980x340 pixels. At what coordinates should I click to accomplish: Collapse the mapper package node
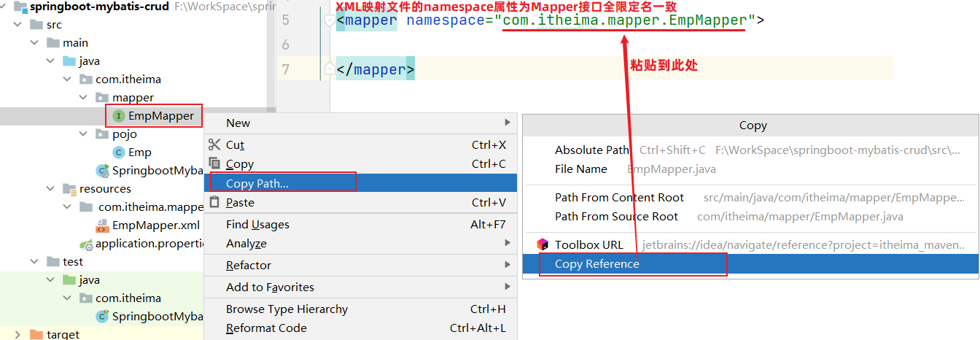84,98
